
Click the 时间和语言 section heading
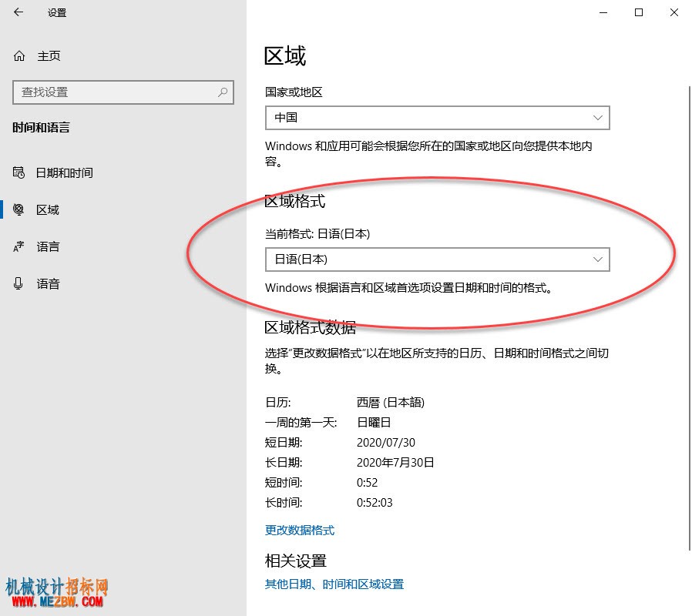(41, 127)
